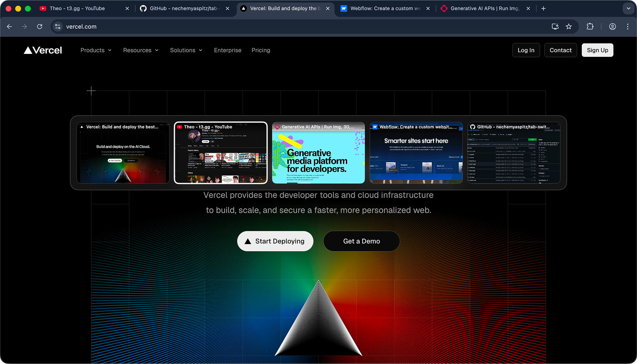Select the Pricing navigation item
Screen dimensions: 637x364
click(261, 50)
